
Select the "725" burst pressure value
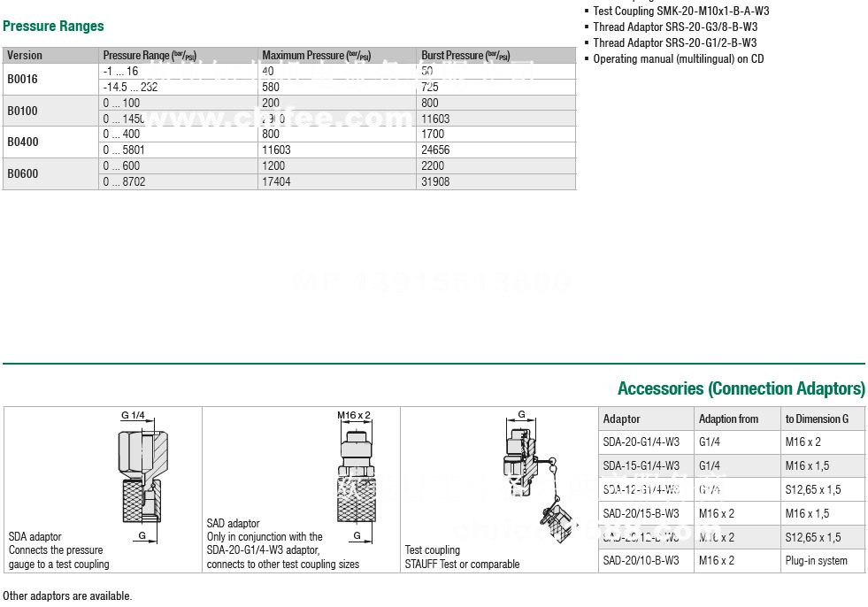click(429, 87)
